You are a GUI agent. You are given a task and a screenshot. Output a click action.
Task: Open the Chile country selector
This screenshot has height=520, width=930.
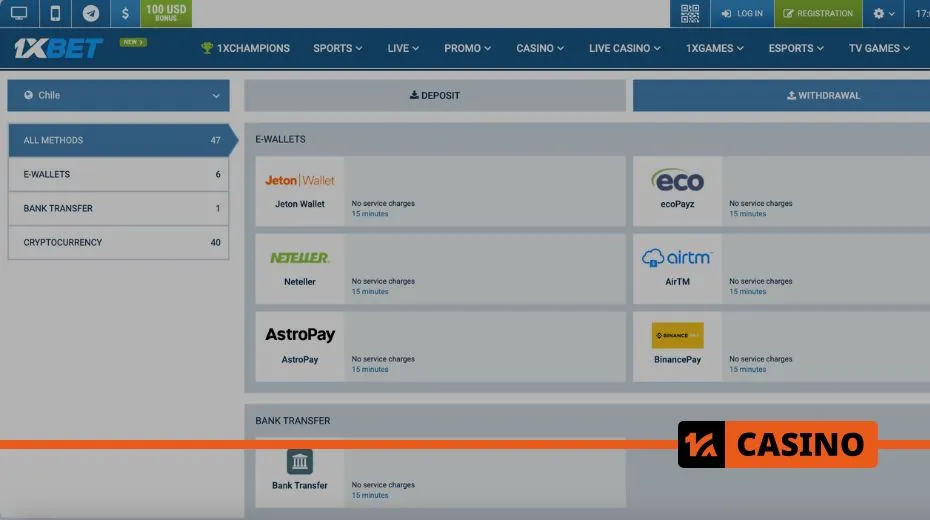[118, 95]
